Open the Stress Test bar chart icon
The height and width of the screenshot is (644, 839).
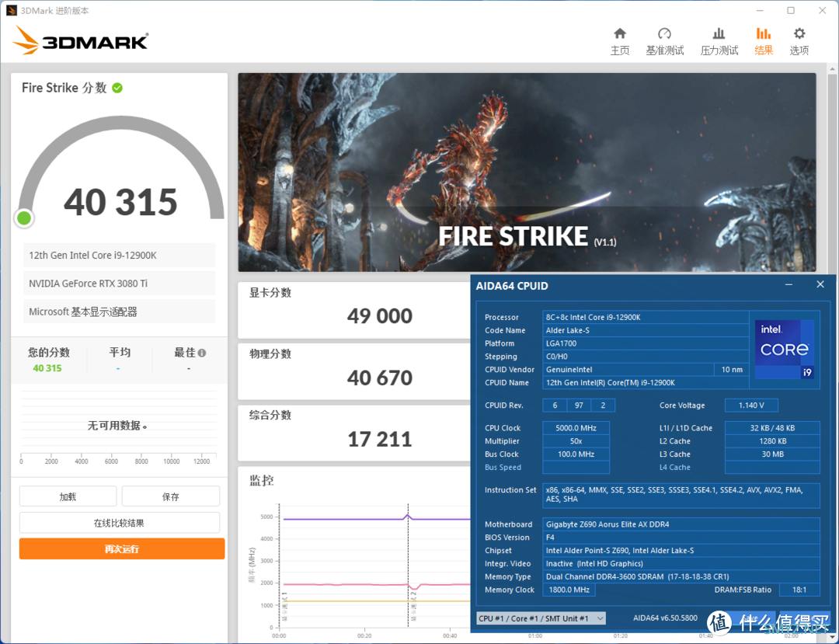pyautogui.click(x=719, y=33)
